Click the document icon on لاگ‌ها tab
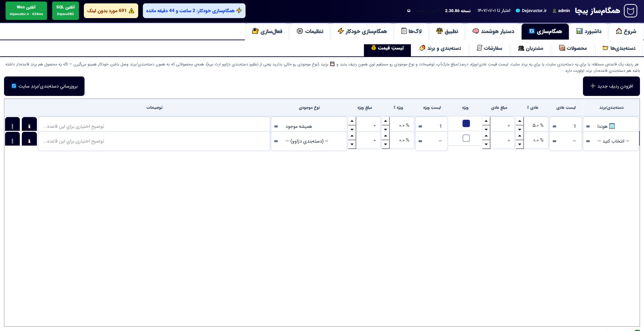Viewport: 644px width, 331px height. click(404, 31)
